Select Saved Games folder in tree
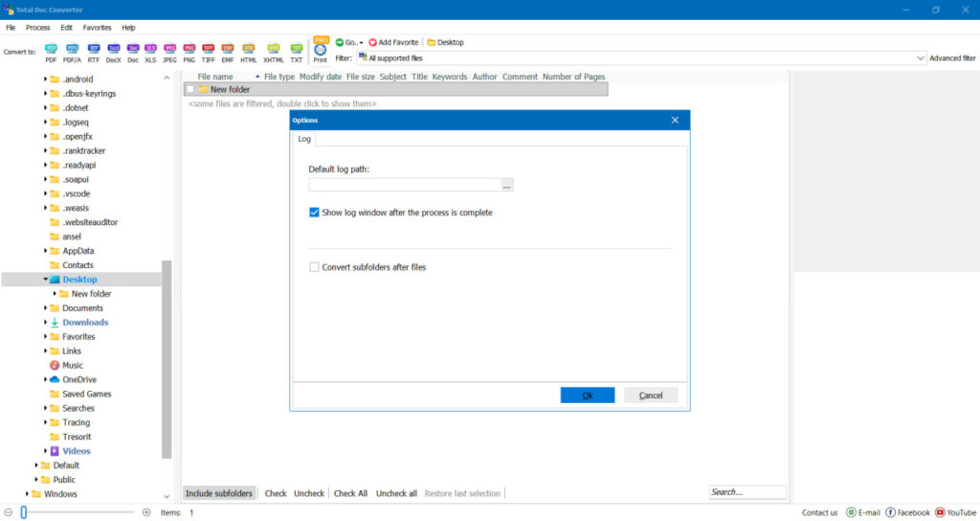The width and height of the screenshot is (980, 521). [x=86, y=394]
